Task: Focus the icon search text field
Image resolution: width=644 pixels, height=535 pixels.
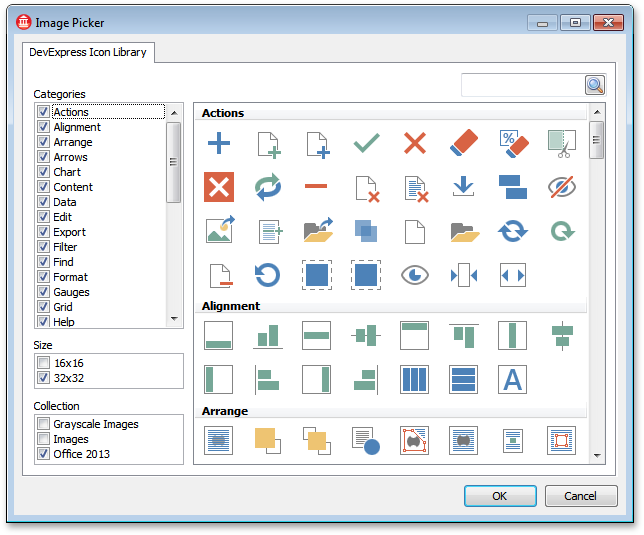Action: pos(520,85)
